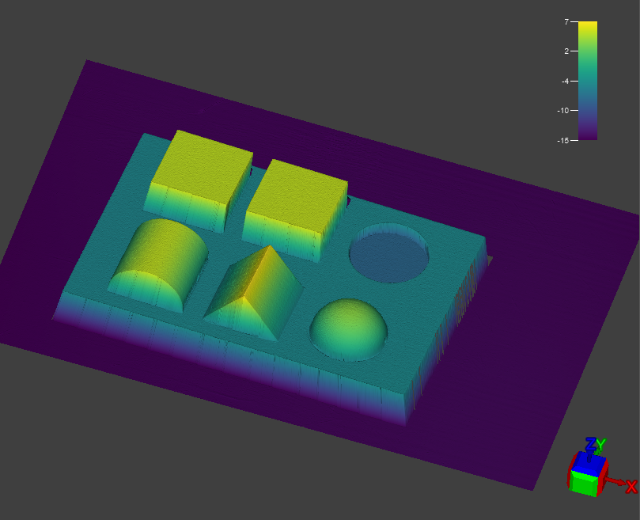Select the green Y axis label

coord(600,445)
